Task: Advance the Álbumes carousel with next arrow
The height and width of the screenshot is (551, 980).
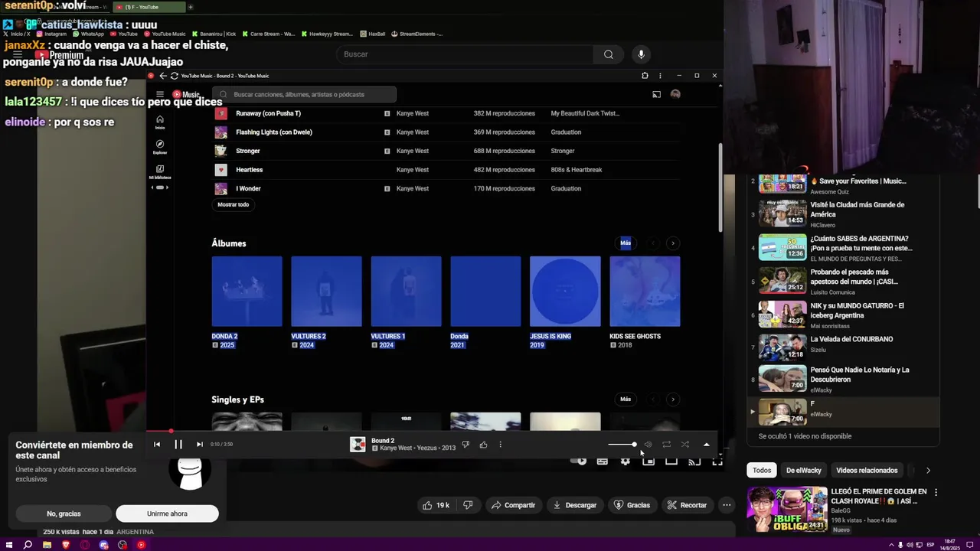Action: click(x=673, y=243)
